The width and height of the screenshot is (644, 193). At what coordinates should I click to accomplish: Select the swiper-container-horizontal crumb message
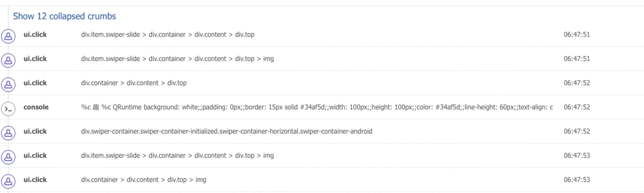tap(227, 131)
